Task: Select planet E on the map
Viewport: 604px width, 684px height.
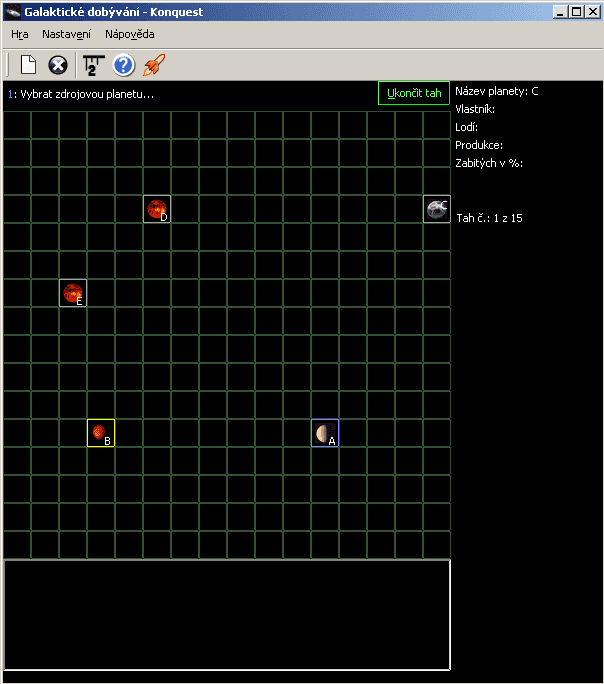Action: coord(73,293)
